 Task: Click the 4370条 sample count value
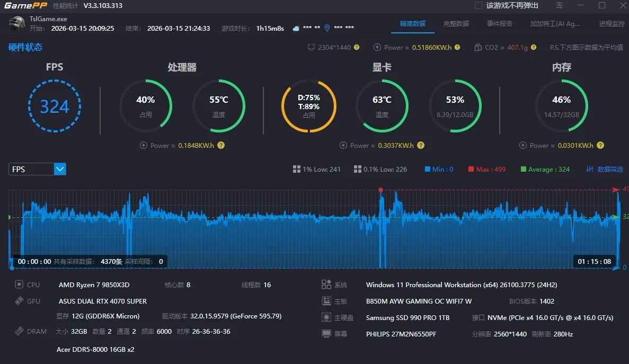tap(111, 261)
